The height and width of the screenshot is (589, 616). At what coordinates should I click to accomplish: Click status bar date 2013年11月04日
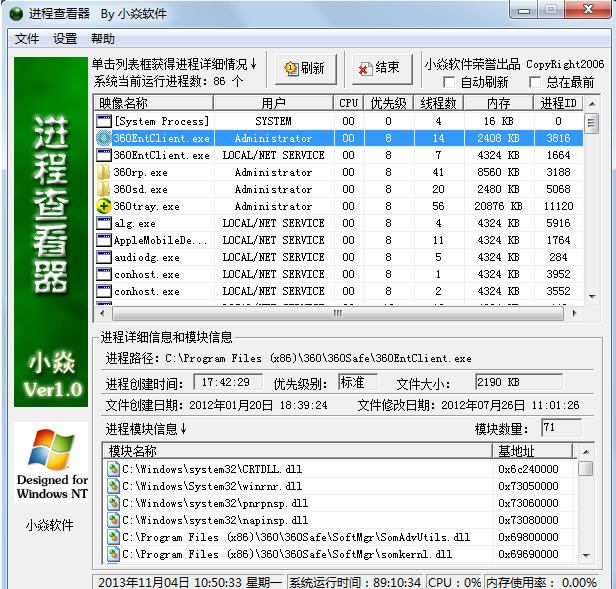tap(143, 582)
